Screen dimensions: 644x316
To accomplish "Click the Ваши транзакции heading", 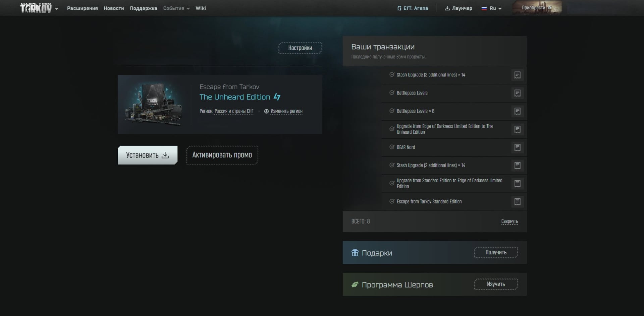I will tap(383, 47).
